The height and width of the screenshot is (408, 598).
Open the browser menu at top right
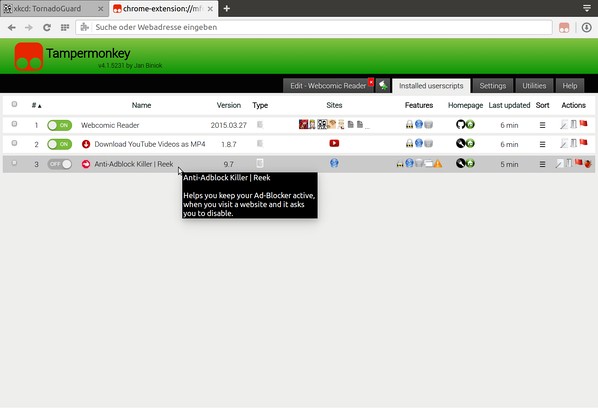[587, 8]
